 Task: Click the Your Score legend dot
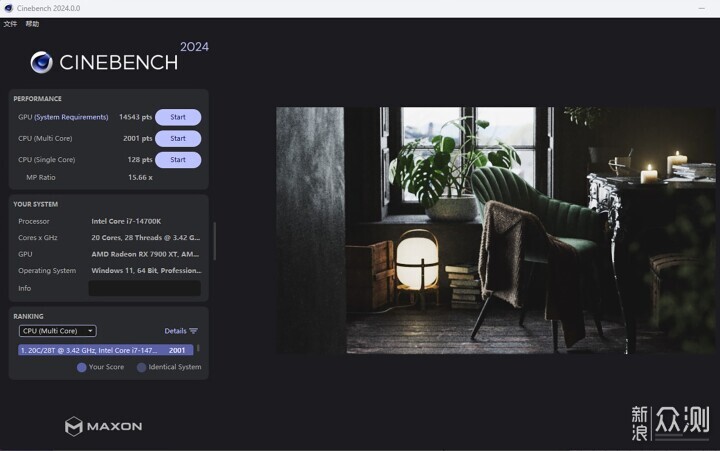coord(82,367)
